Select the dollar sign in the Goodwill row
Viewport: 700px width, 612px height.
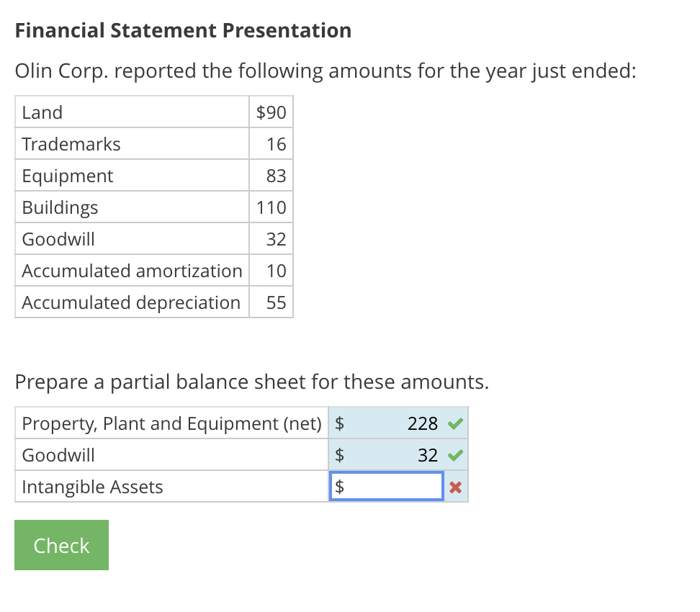click(x=338, y=454)
